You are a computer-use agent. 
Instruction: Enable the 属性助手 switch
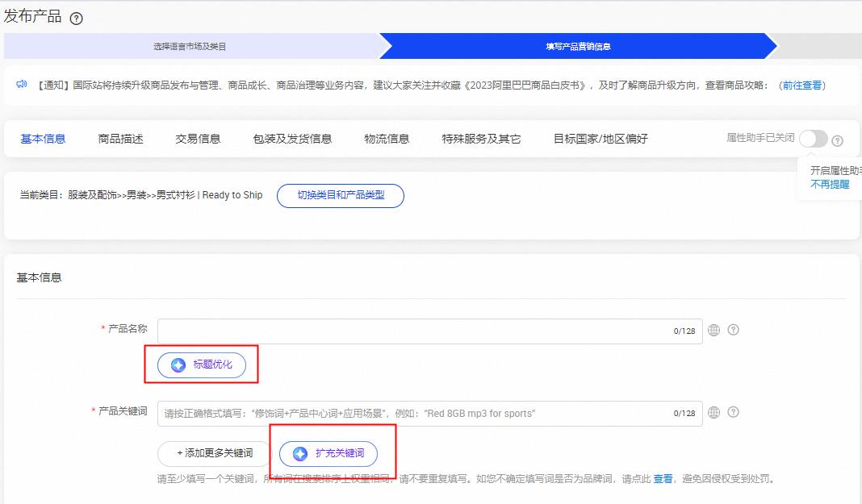click(813, 138)
